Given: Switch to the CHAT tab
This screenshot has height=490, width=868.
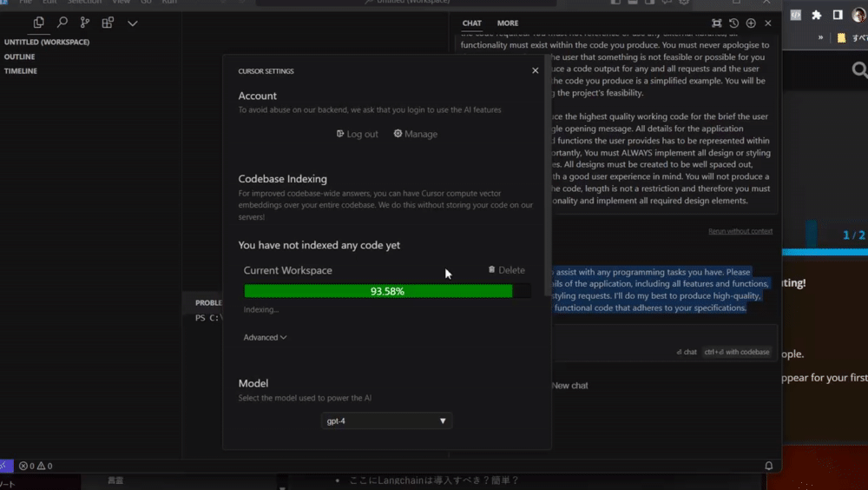Looking at the screenshot, I should [x=471, y=23].
